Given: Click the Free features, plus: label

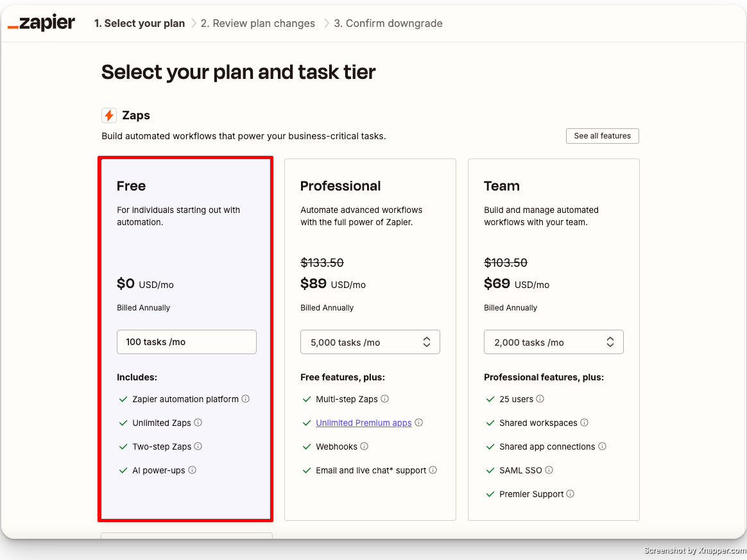Looking at the screenshot, I should click(343, 377).
